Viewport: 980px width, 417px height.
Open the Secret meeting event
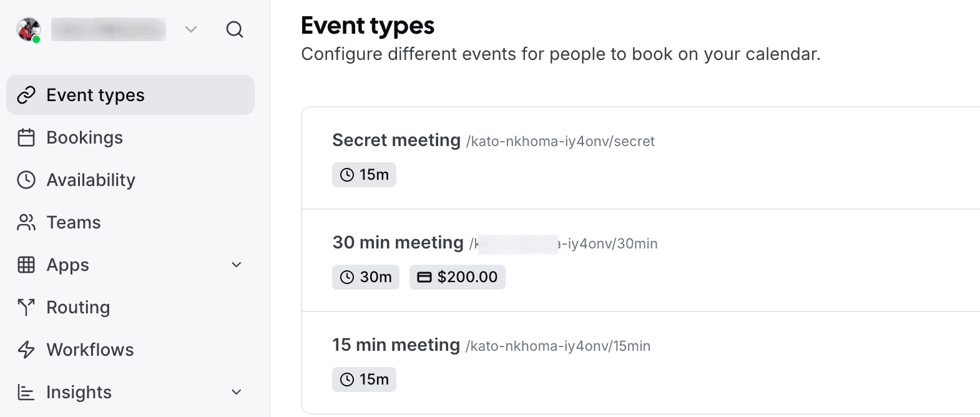(x=397, y=140)
